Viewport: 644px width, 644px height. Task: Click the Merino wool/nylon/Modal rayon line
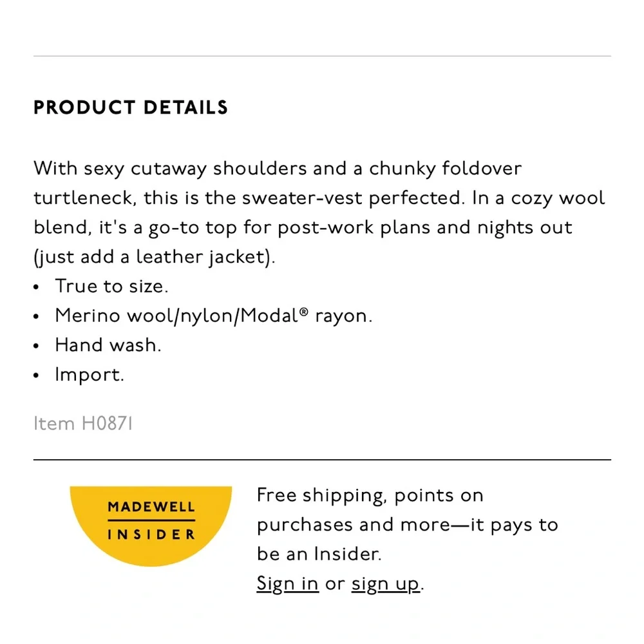coord(213,316)
